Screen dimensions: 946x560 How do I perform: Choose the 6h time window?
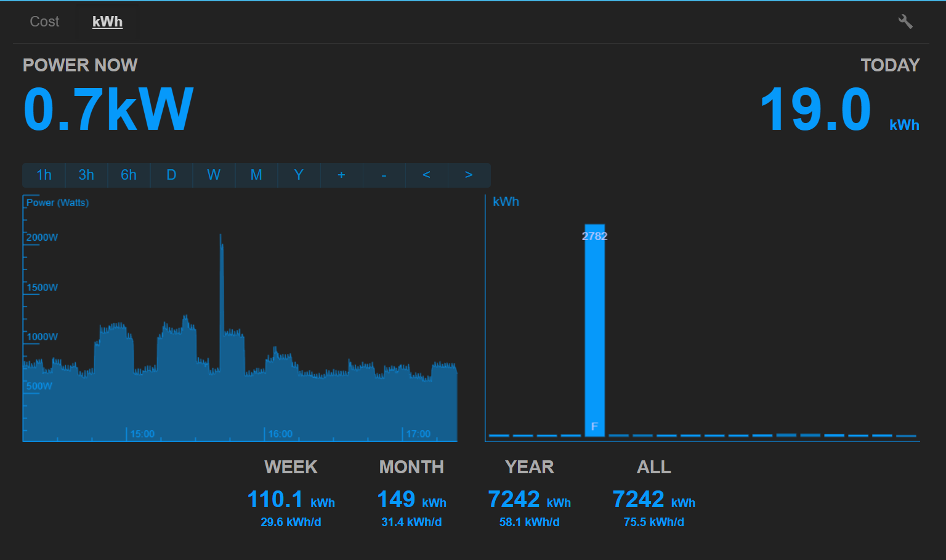click(129, 175)
